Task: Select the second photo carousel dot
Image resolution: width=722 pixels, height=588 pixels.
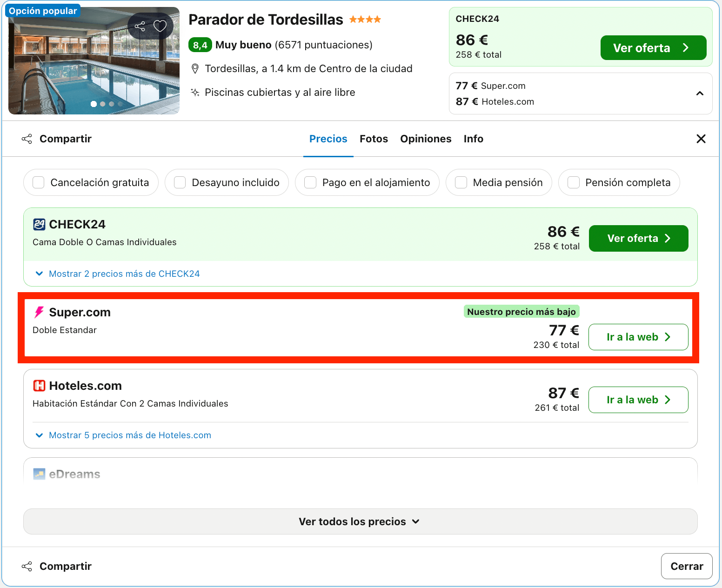Action: 103,104
